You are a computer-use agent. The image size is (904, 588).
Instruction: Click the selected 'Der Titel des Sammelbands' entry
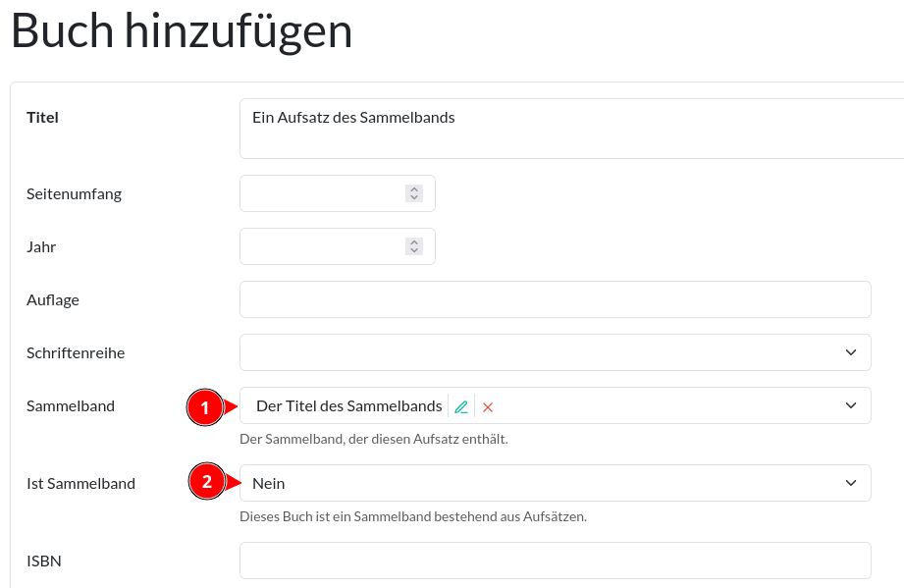click(348, 405)
